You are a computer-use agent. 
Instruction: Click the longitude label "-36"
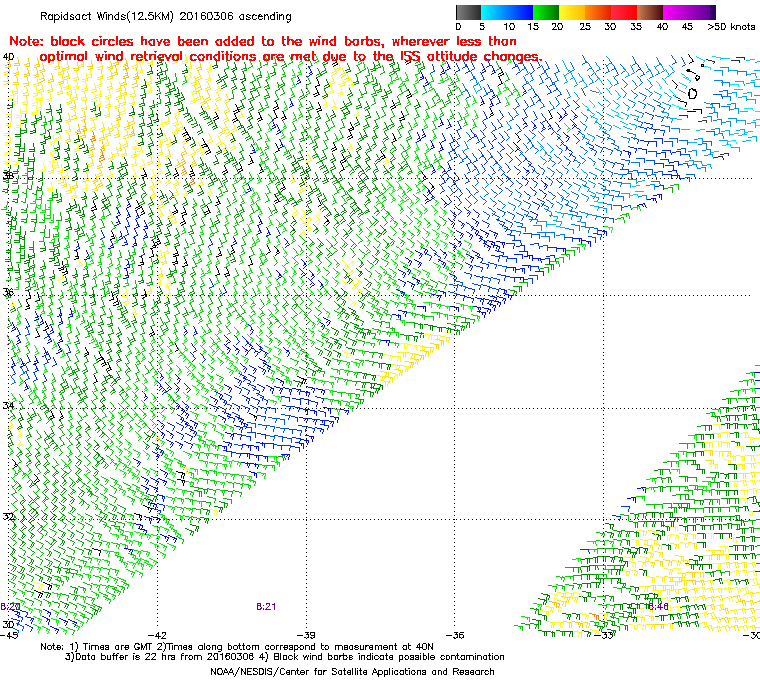455,635
